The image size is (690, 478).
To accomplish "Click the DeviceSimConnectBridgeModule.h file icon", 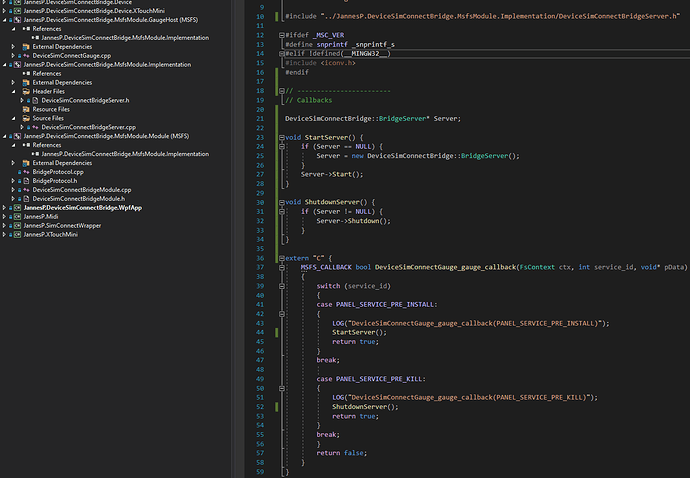I will tap(26, 199).
